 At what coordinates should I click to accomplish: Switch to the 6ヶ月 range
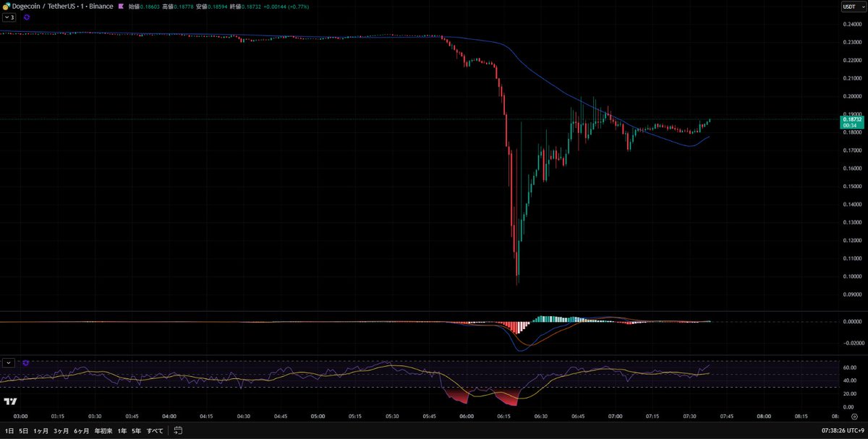point(82,430)
